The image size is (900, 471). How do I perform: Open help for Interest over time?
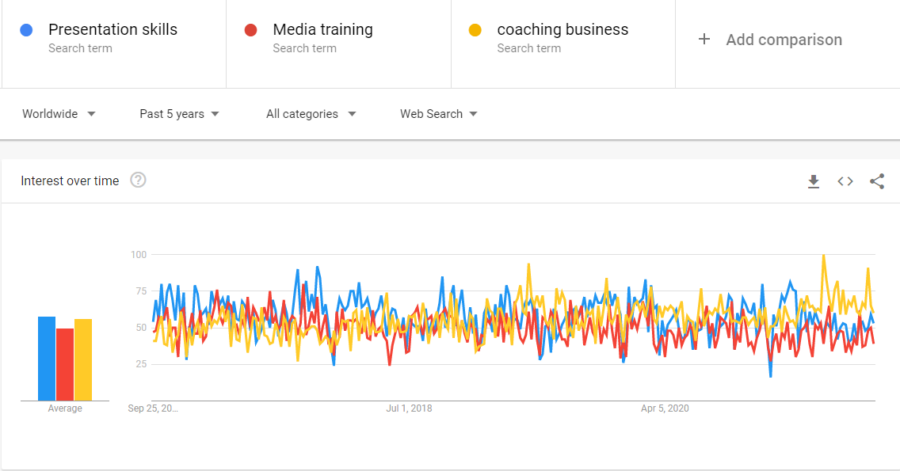point(138,180)
